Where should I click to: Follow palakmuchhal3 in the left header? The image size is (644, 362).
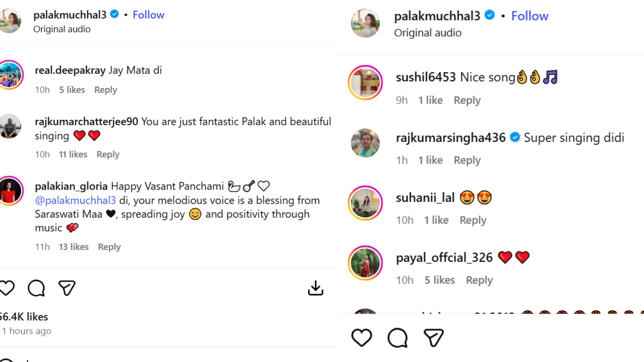coord(148,15)
